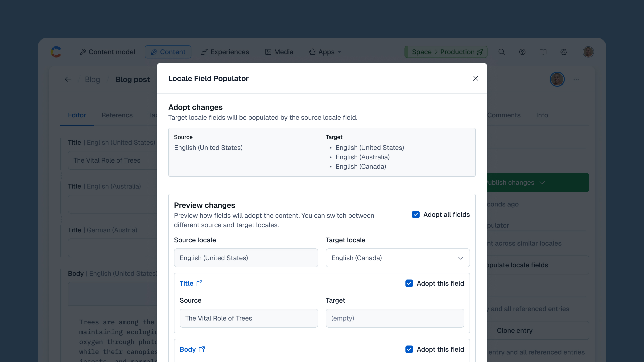Switch to the References tab
Screen dimensions: 644x362
[x=117, y=115]
